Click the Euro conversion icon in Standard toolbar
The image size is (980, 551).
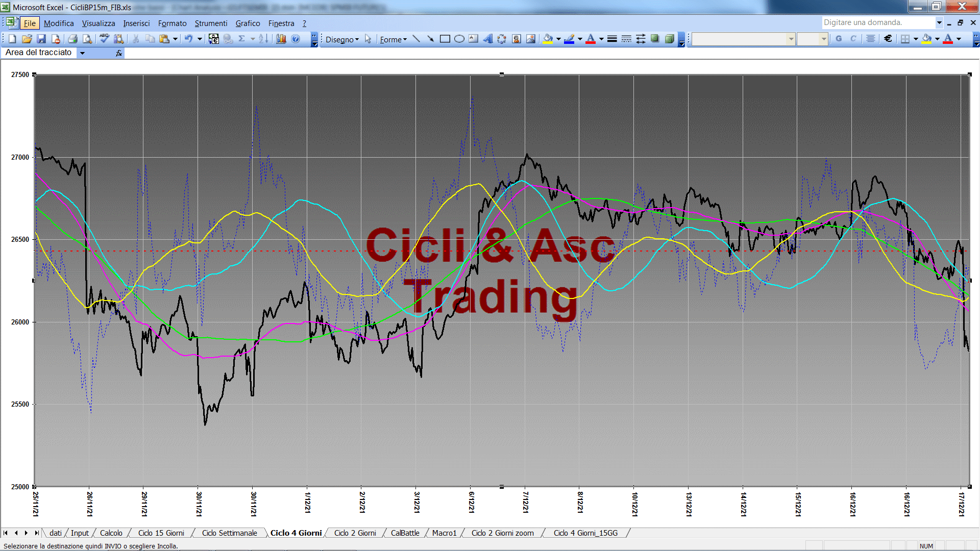pyautogui.click(x=214, y=39)
